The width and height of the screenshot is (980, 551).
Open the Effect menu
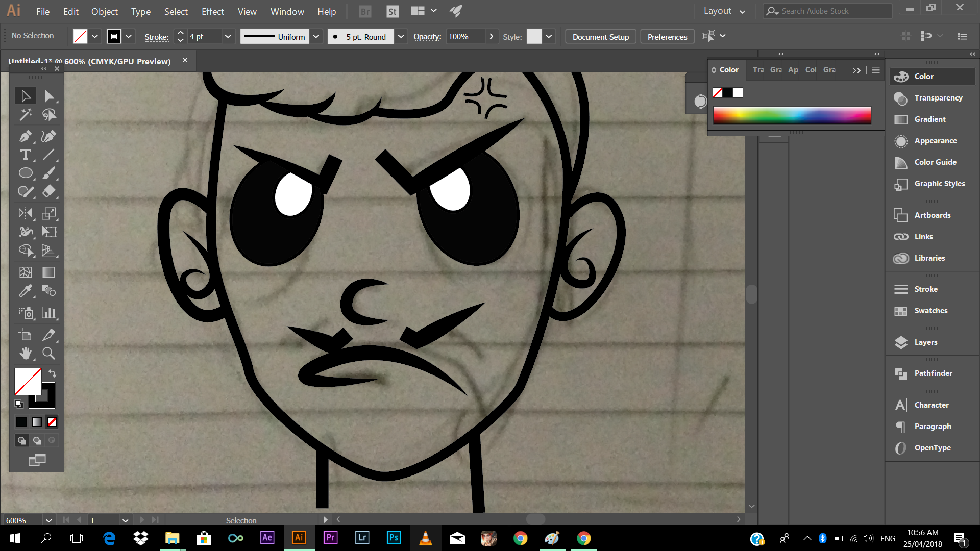[212, 11]
